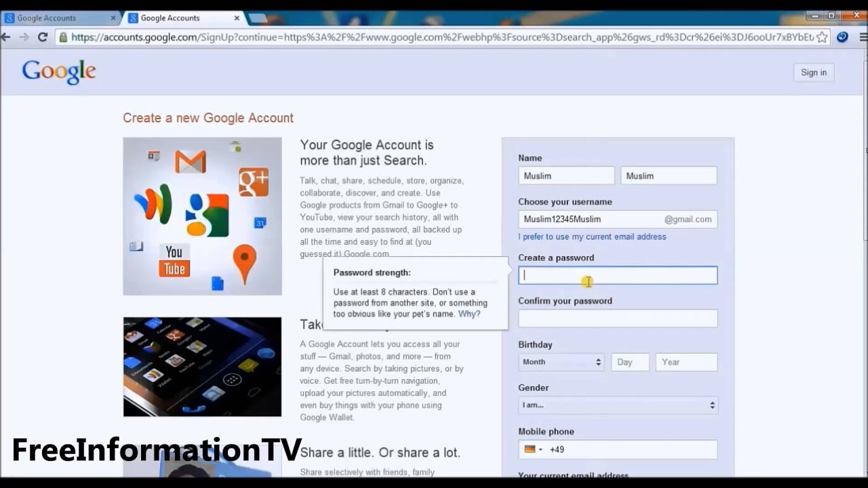Open the Month dropdown
The width and height of the screenshot is (868, 488).
561,362
